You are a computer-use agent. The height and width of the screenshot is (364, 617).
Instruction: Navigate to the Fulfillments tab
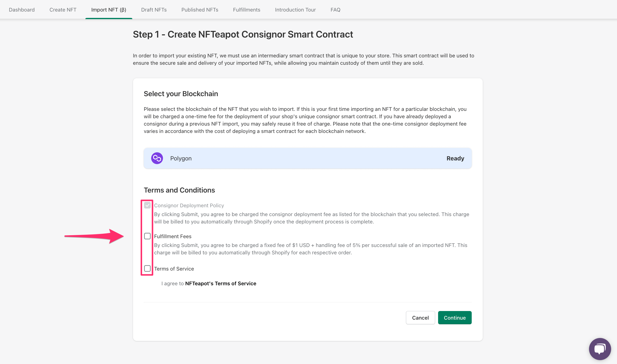pos(247,10)
